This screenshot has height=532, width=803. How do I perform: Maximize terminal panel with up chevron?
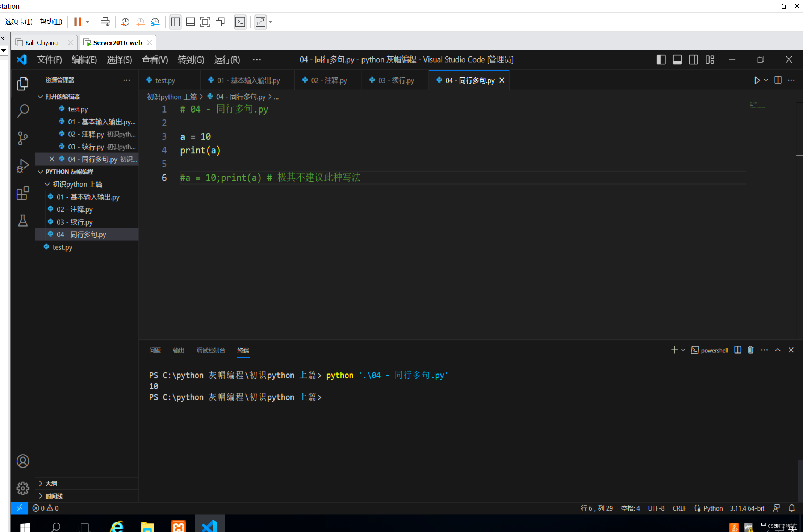point(778,350)
